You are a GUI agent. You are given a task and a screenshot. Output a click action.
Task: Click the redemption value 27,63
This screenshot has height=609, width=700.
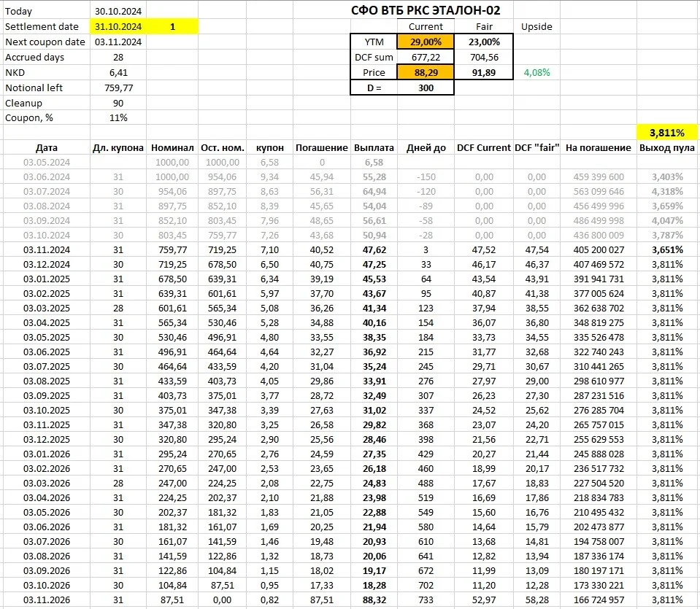321,410
